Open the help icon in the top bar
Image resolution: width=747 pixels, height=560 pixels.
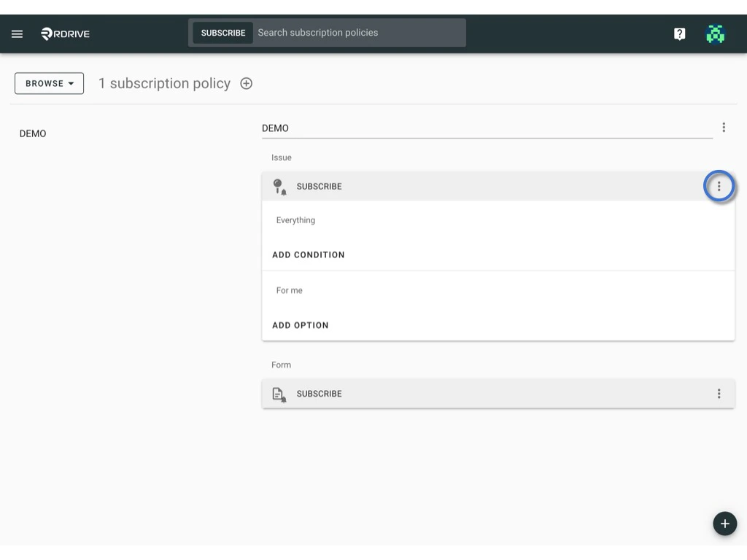click(679, 33)
